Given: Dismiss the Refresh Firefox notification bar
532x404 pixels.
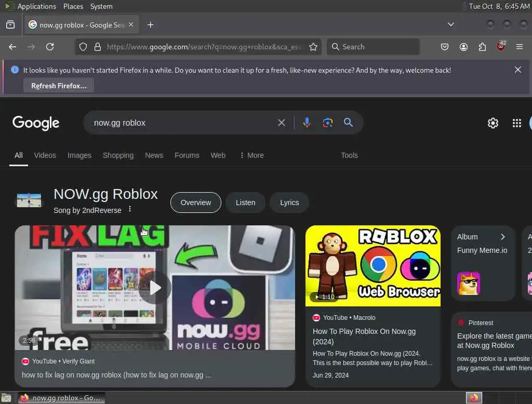Looking at the screenshot, I should coord(518,70).
